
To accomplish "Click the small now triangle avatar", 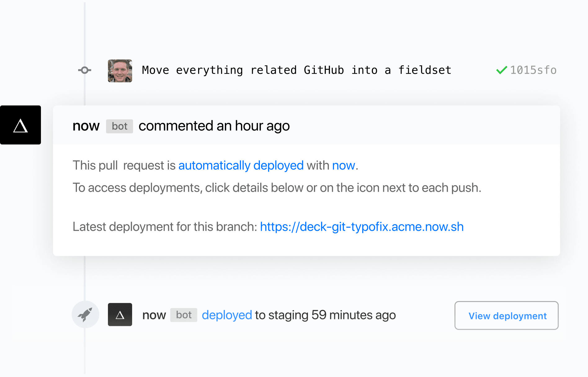I will [x=120, y=314].
